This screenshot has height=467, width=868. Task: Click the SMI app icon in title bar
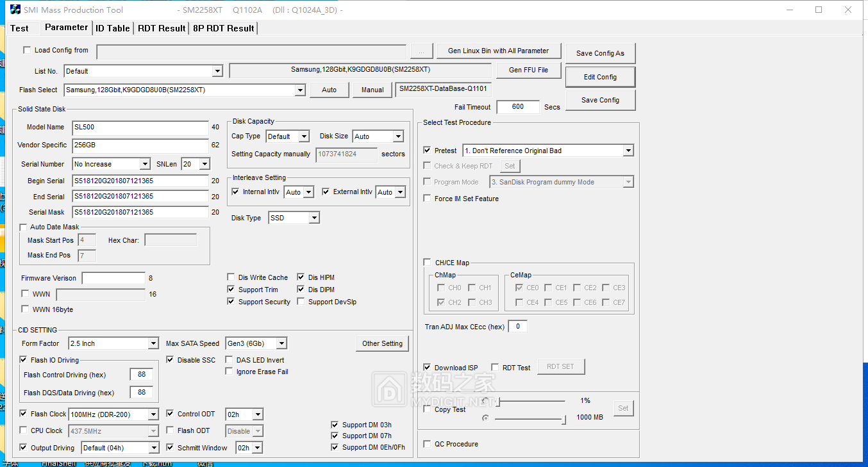coord(15,10)
